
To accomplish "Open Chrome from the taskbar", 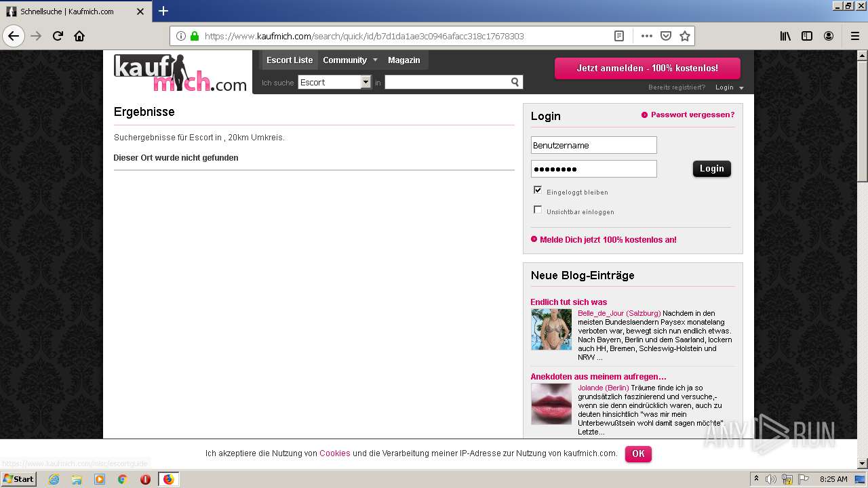I will (x=122, y=479).
